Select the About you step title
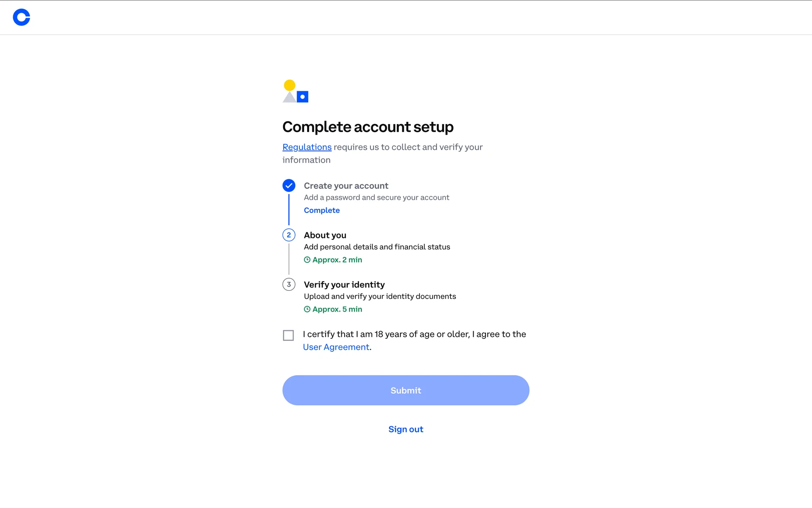The width and height of the screenshot is (812, 508). (325, 235)
